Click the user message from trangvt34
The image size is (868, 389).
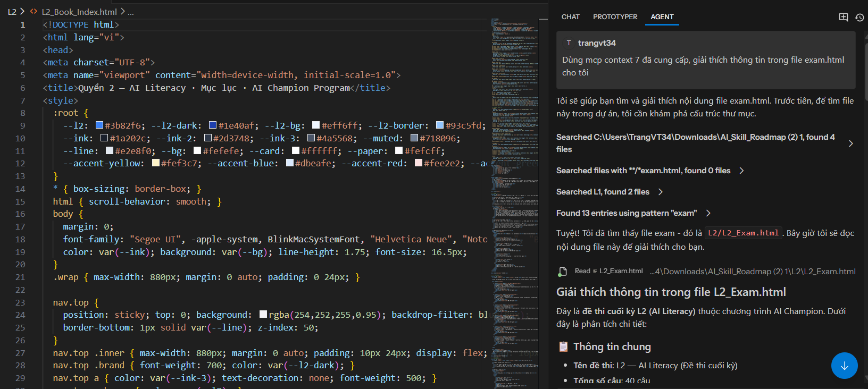[706, 60]
